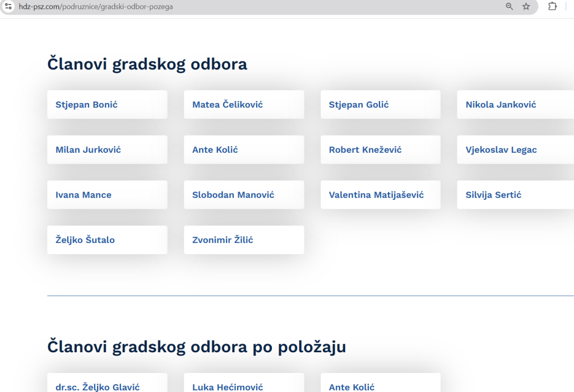Open Matea Čeliković member card
This screenshot has width=574, height=392.
[x=244, y=105]
